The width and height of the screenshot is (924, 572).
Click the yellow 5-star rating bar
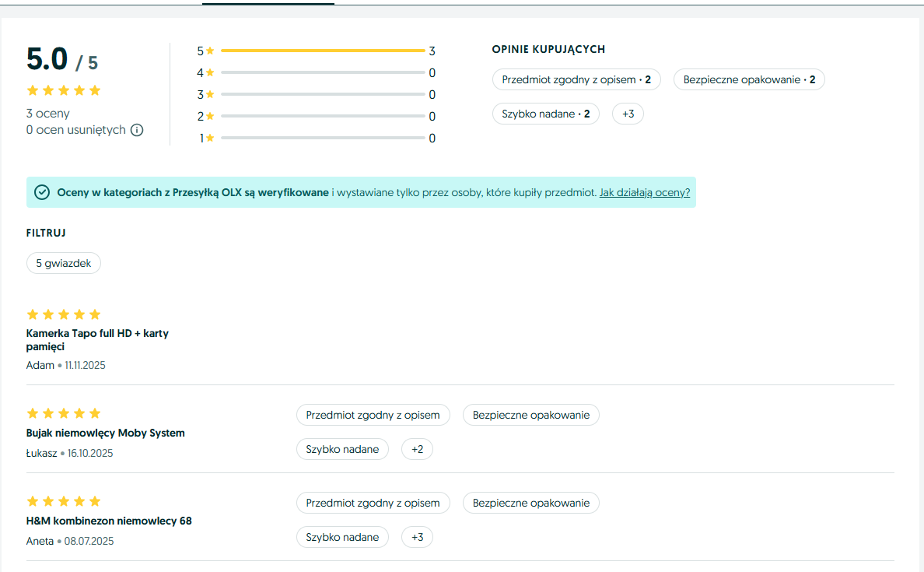[x=323, y=51]
